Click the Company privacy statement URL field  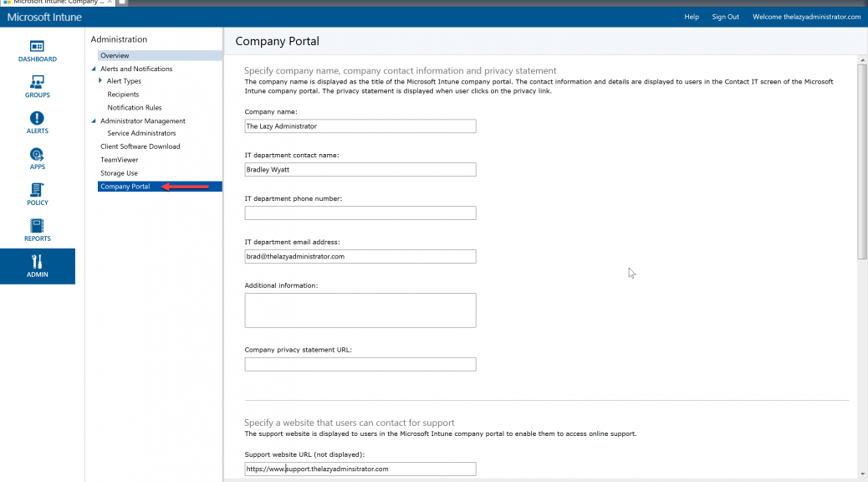360,364
